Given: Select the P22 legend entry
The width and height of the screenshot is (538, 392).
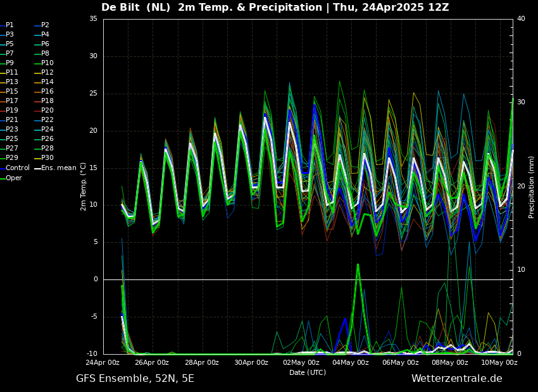Looking at the screenshot, I should pyautogui.click(x=47, y=120).
